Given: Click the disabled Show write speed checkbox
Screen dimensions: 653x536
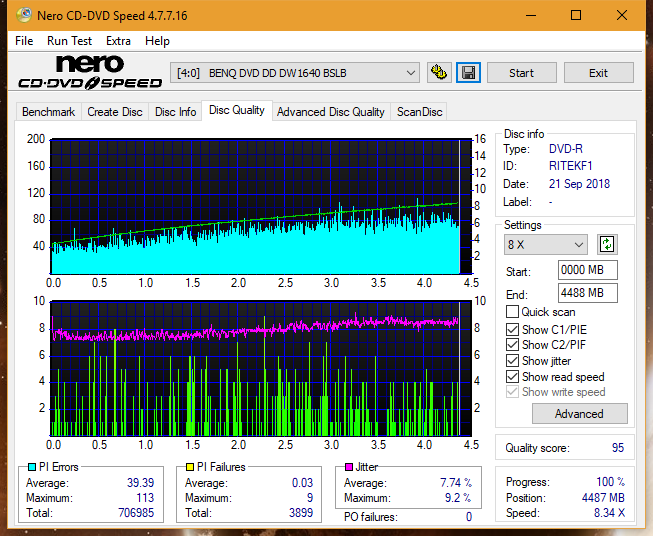Looking at the screenshot, I should click(512, 392).
